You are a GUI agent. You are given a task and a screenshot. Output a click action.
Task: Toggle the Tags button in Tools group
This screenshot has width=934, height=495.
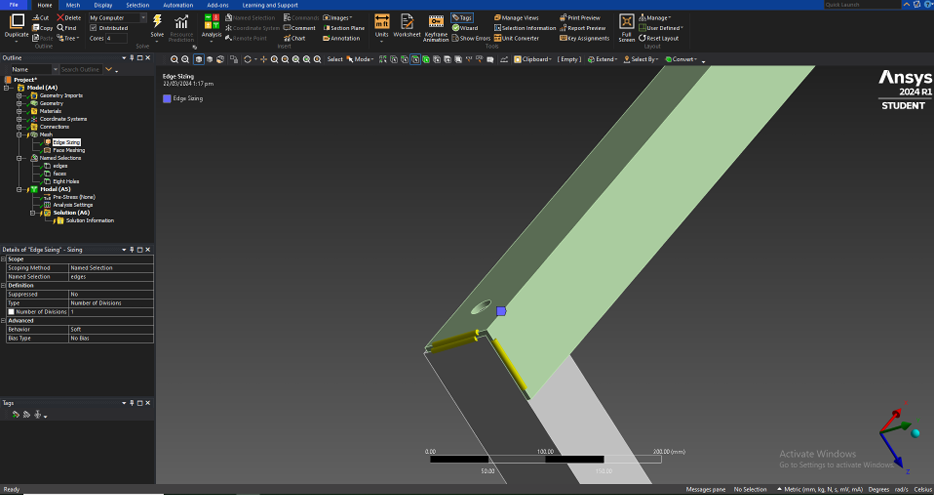[x=462, y=17]
